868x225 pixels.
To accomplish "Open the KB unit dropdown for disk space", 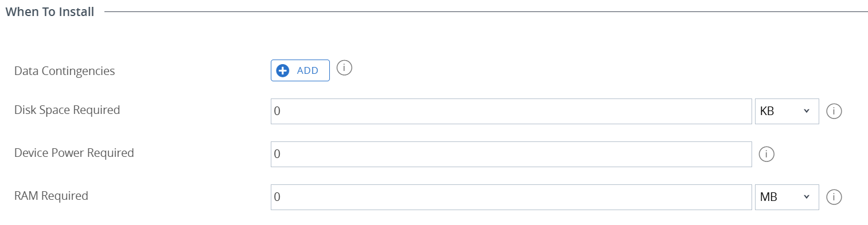I will click(787, 112).
